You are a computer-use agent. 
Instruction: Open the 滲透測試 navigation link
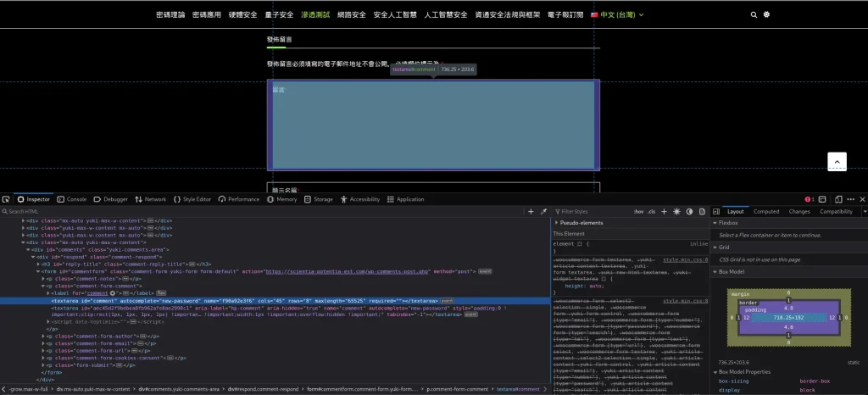[314, 14]
